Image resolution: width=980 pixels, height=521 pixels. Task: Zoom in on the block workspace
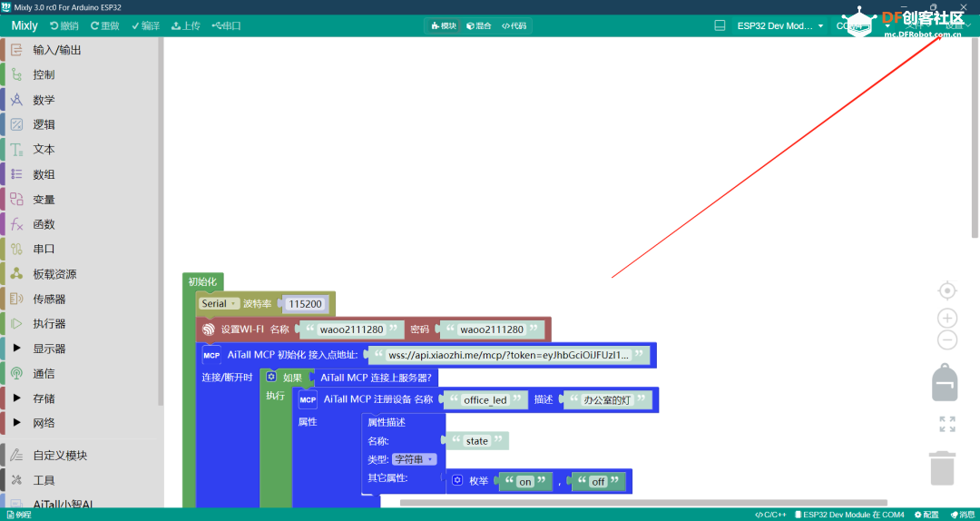click(x=947, y=318)
